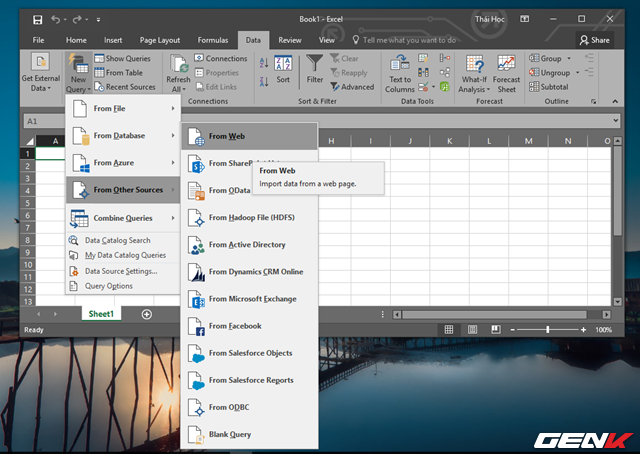
Task: Switch to the Review tab
Action: [290, 40]
